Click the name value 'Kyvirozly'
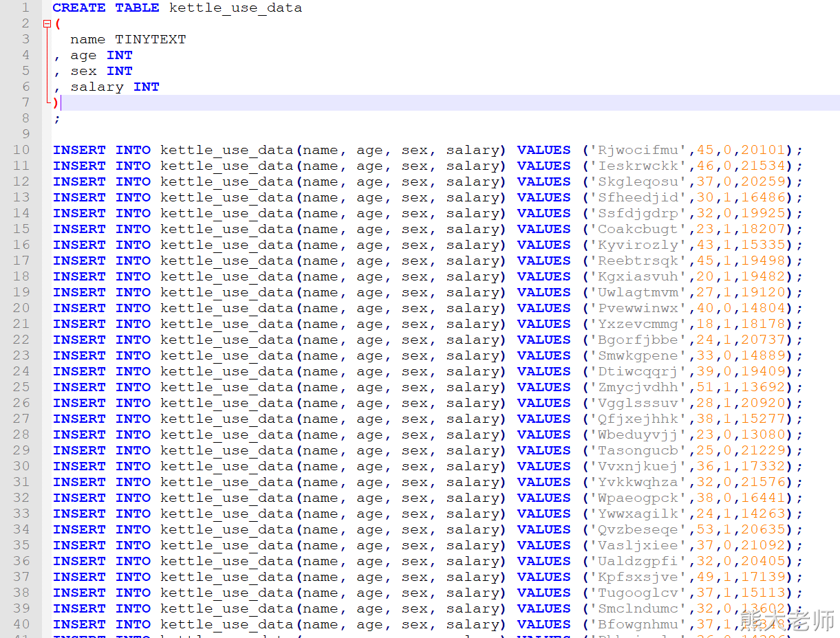The image size is (840, 638). click(638, 245)
